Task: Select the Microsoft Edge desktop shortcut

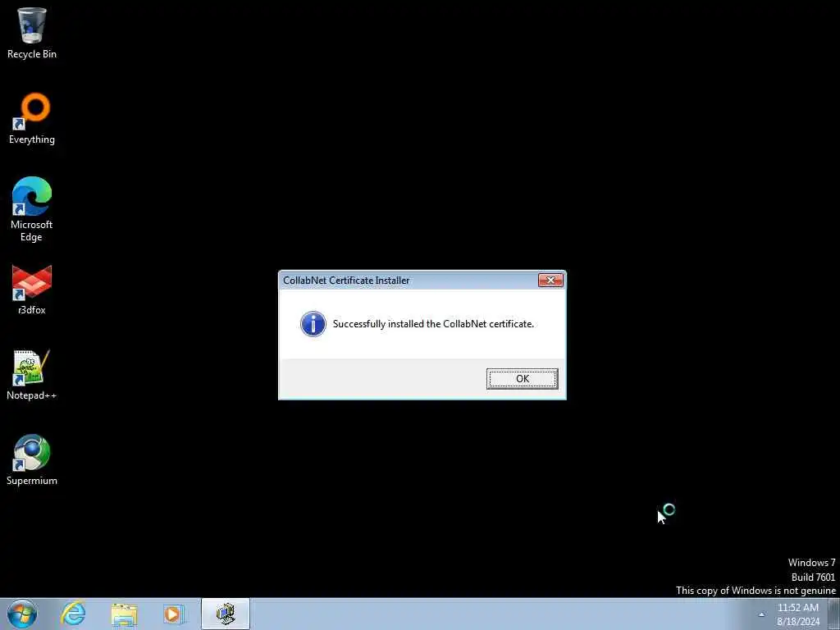Action: point(32,209)
